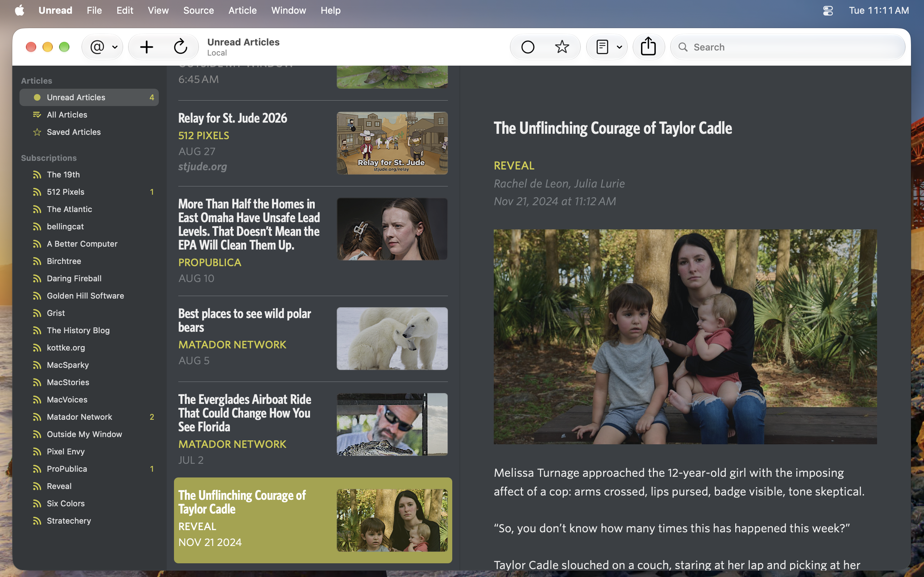
Task: Click the RSS icon beside Stratechery
Action: point(37,521)
